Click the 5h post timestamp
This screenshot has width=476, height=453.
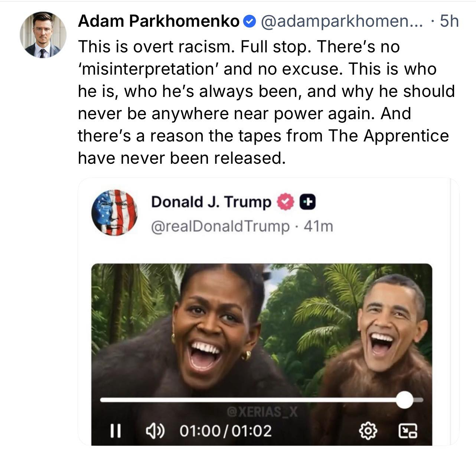[x=449, y=22]
